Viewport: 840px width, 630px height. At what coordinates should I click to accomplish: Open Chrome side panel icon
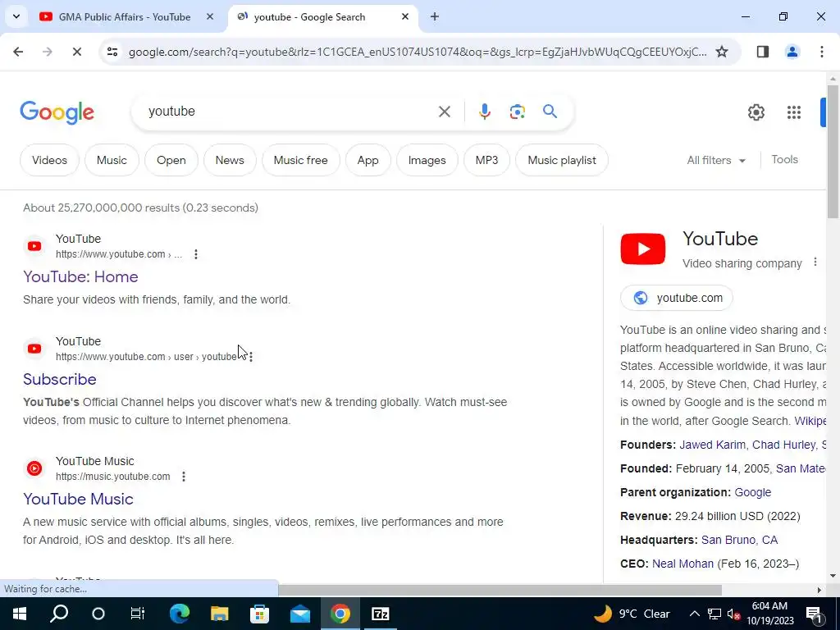[x=762, y=52]
